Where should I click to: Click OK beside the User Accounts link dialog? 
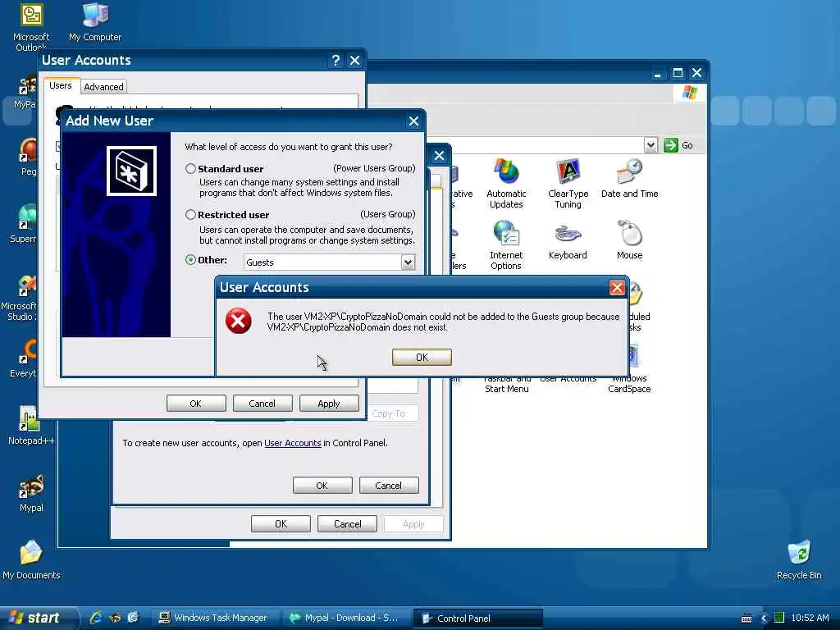click(x=322, y=486)
